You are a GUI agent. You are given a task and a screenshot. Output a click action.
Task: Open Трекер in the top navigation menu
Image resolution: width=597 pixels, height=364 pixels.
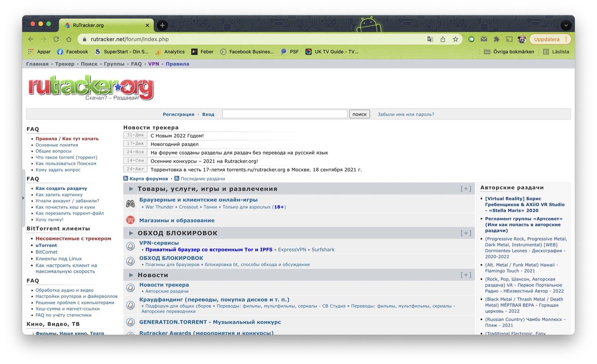point(64,64)
